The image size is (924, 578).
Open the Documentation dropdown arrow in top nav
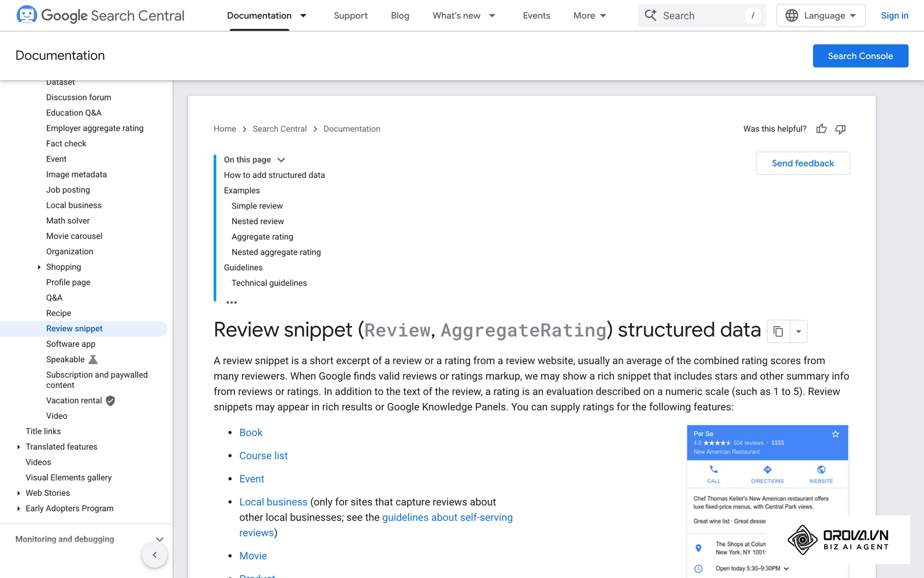click(303, 16)
